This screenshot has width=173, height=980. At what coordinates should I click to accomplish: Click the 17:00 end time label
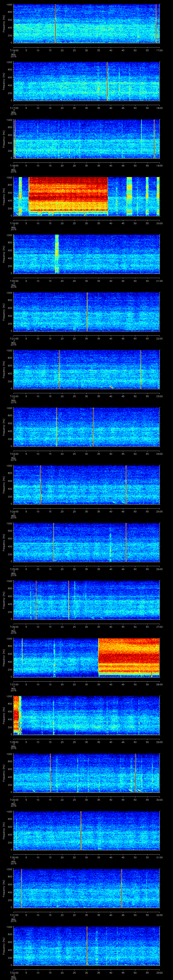click(159, 50)
